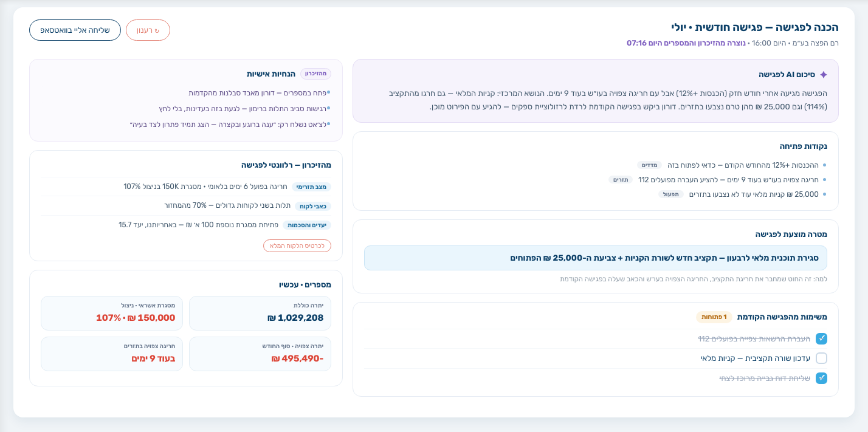Click the כאבי לקוח label
This screenshot has width=868, height=432.
click(313, 206)
